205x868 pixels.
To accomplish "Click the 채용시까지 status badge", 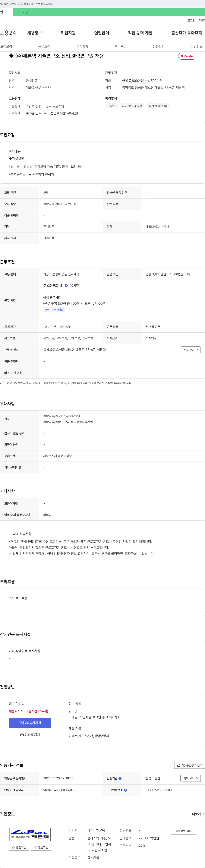I will pyautogui.click(x=187, y=56).
